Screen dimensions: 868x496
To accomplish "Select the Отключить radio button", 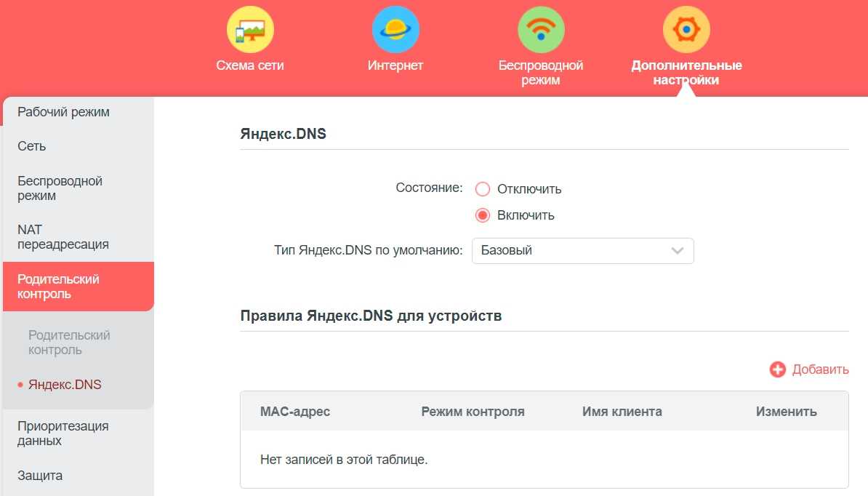I will pos(482,189).
